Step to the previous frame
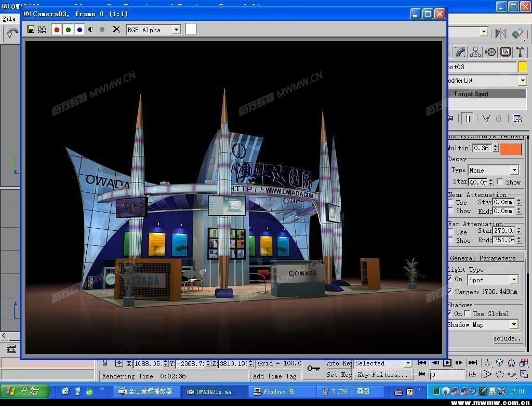 435,362
